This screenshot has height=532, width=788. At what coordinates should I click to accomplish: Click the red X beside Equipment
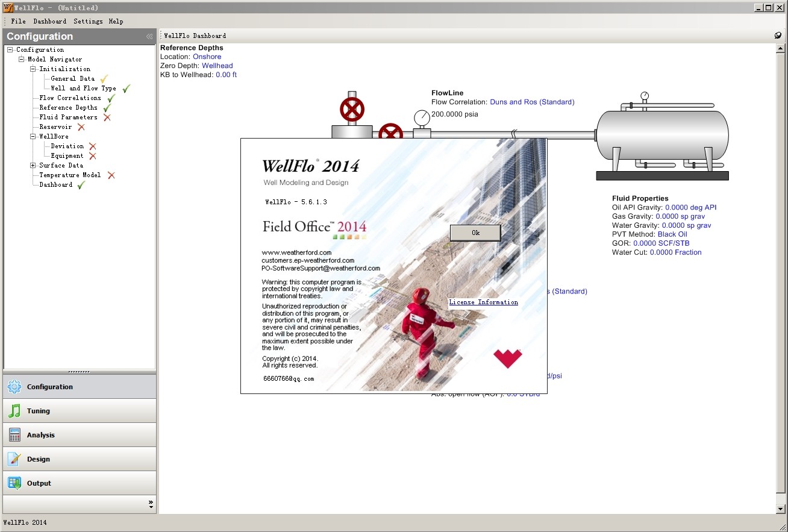click(93, 156)
